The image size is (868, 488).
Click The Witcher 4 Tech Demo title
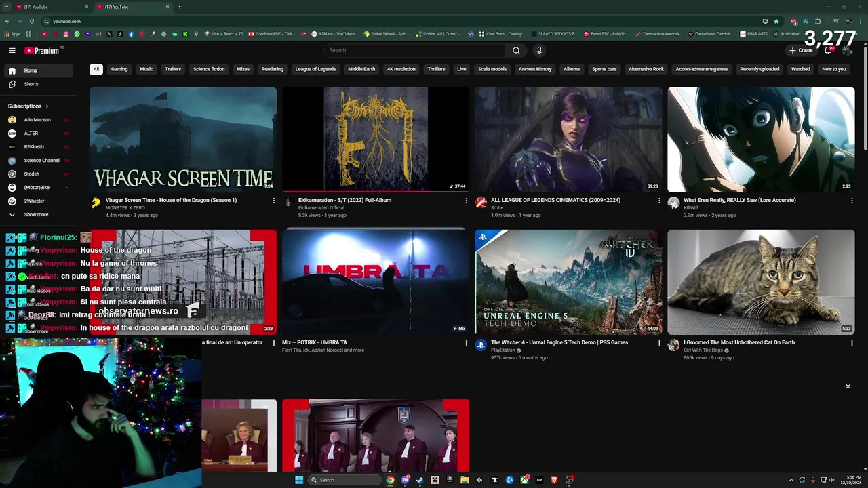tap(559, 342)
